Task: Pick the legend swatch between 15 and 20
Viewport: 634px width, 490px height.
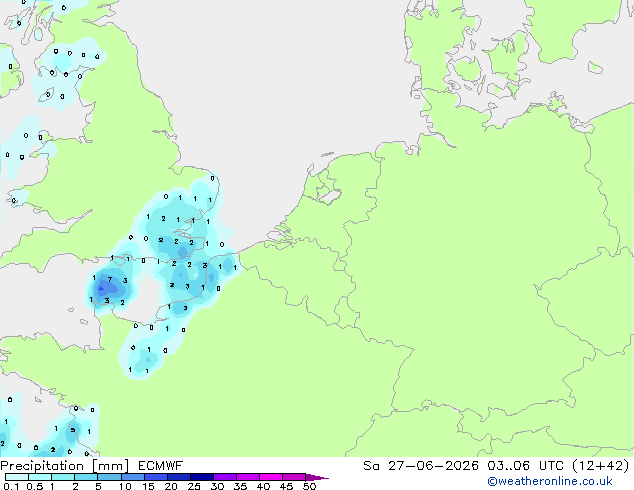Action: pos(155,477)
